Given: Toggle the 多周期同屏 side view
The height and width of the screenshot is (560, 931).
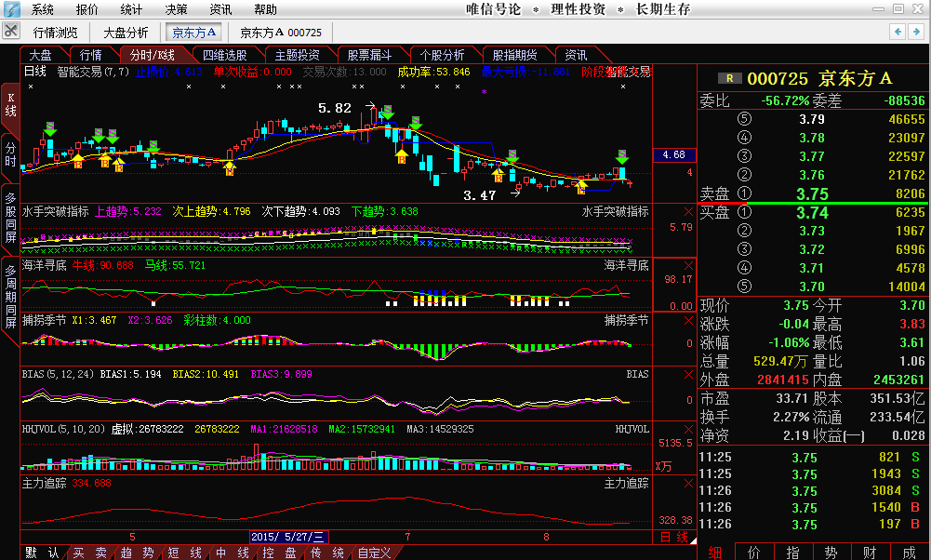Looking at the screenshot, I should [x=10, y=296].
